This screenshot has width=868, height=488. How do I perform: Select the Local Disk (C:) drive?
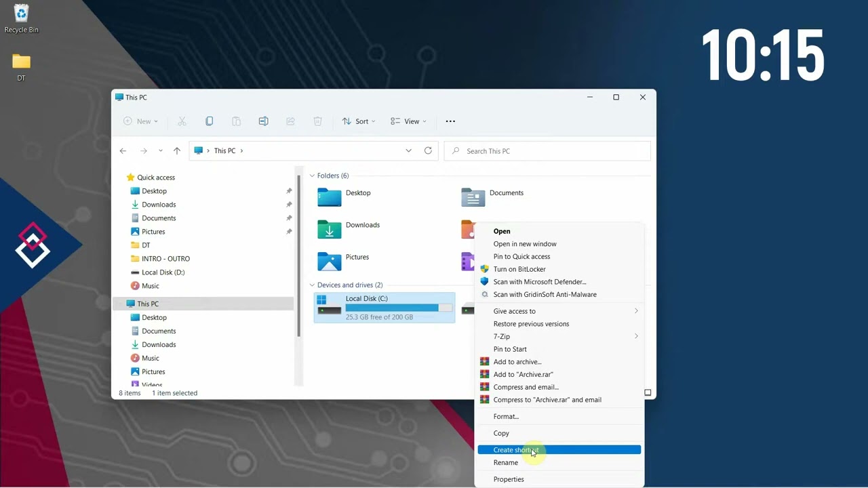point(384,308)
